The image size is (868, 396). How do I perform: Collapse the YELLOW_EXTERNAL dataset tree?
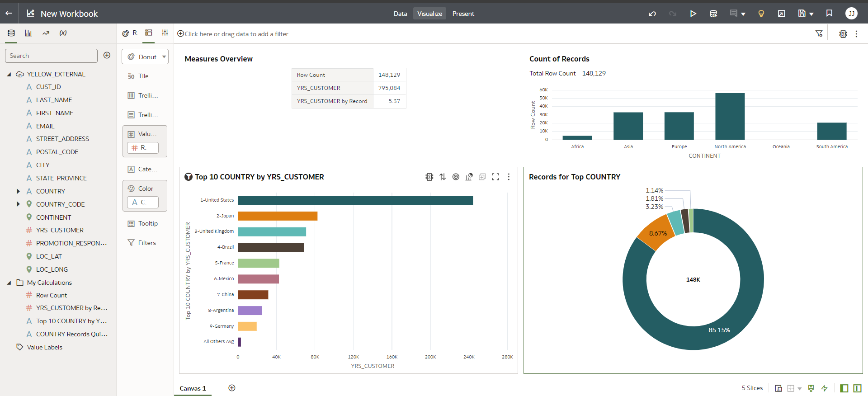(x=9, y=74)
